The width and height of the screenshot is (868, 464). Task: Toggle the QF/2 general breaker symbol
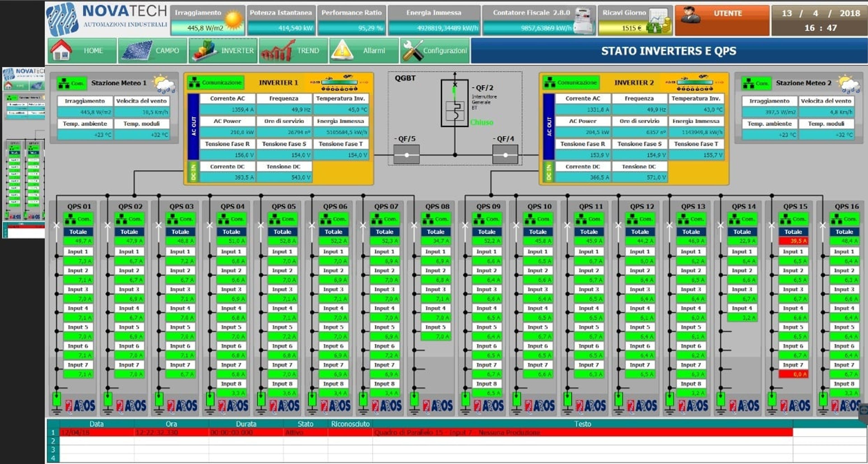455,103
